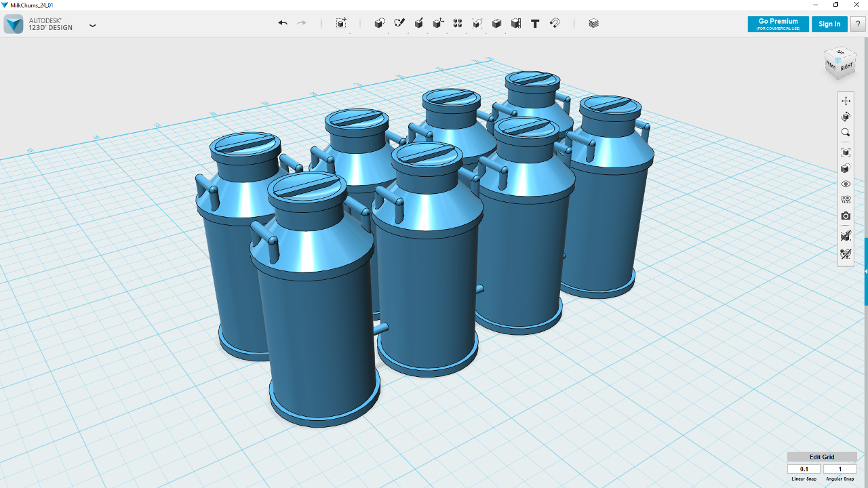Screen dimensions: 868x488
Task: Open the Transform tool
Action: pos(341,23)
